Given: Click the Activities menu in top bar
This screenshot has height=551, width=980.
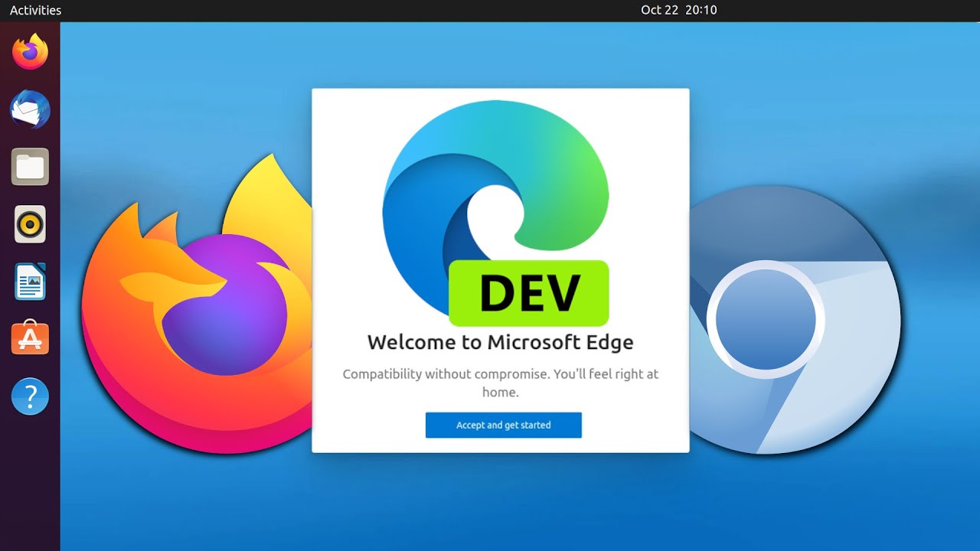Looking at the screenshot, I should click(35, 10).
